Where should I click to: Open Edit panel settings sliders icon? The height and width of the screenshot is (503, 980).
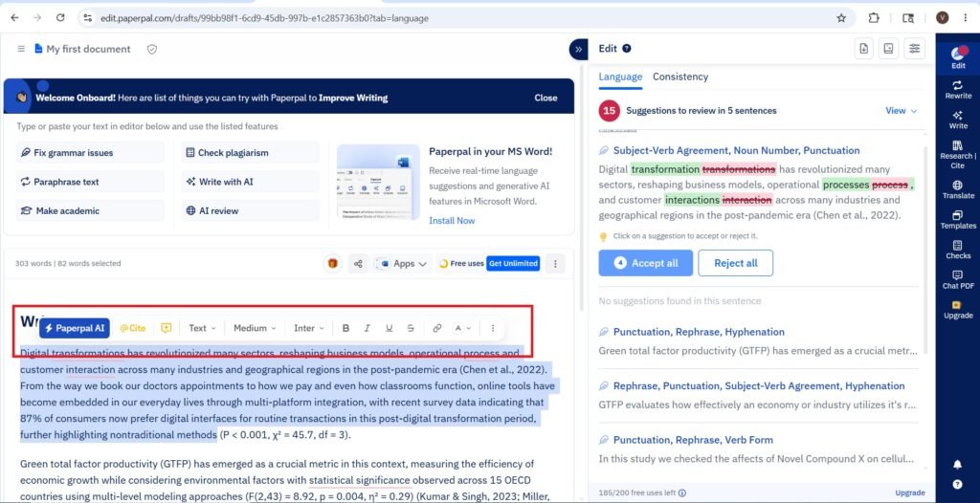(x=914, y=49)
